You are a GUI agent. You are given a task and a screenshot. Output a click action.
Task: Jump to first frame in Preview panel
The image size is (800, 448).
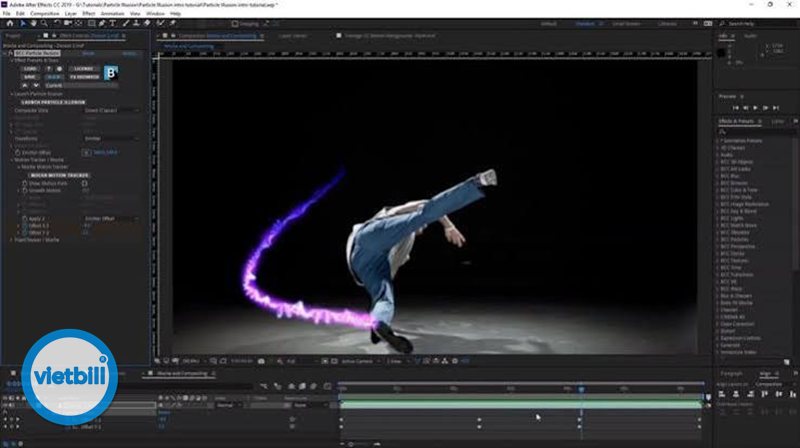tap(736, 108)
